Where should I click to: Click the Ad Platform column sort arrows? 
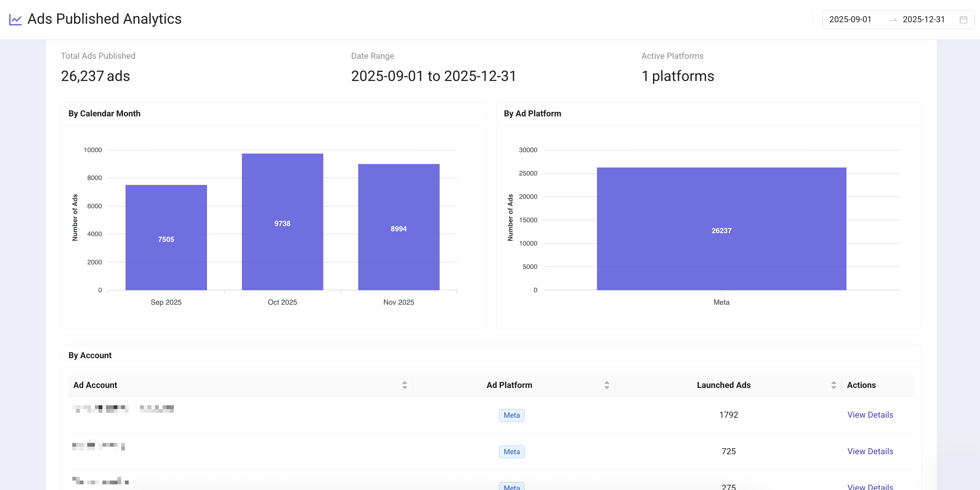click(606, 385)
